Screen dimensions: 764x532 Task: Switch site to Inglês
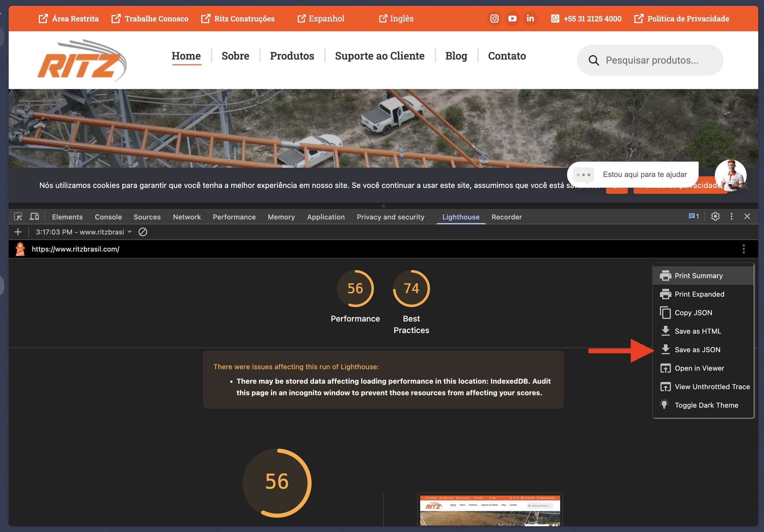(x=396, y=19)
